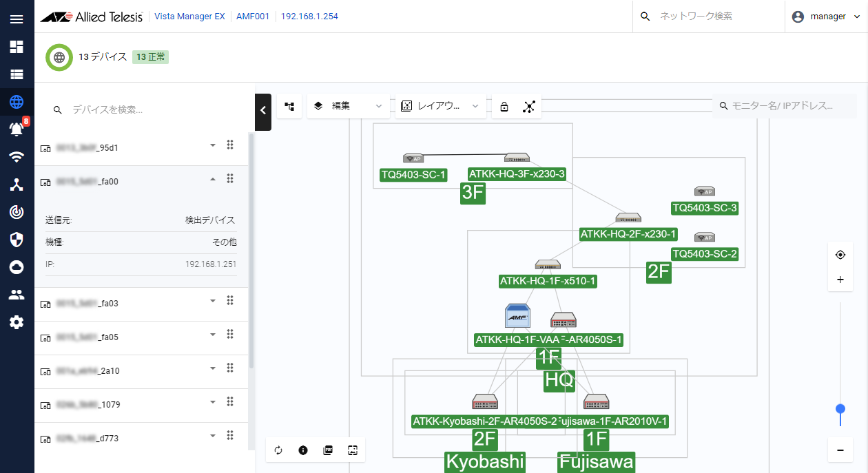Click the topology node icon next to lock
This screenshot has height=473, width=868.
pyautogui.click(x=529, y=107)
